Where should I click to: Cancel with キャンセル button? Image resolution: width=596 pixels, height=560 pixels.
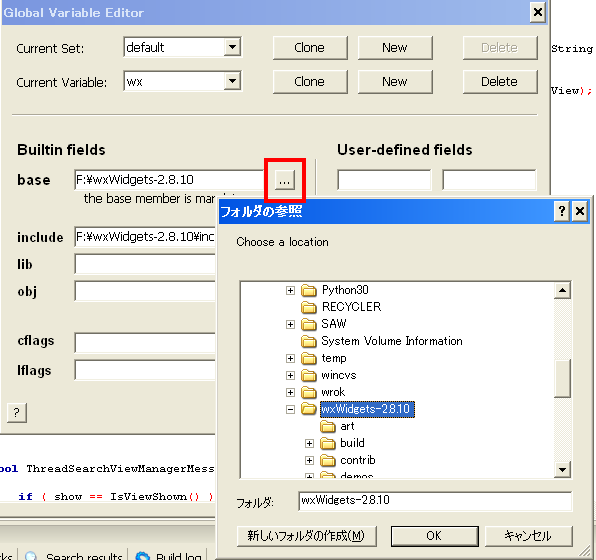tap(529, 536)
